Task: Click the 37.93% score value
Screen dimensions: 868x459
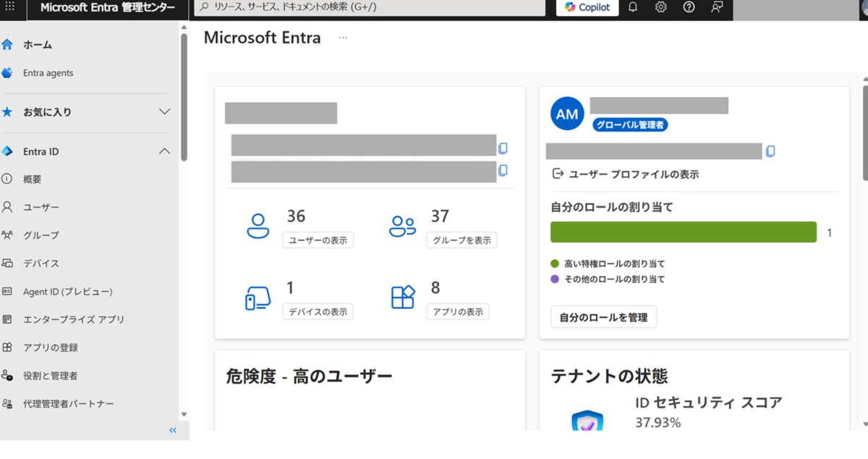Action: click(x=658, y=422)
